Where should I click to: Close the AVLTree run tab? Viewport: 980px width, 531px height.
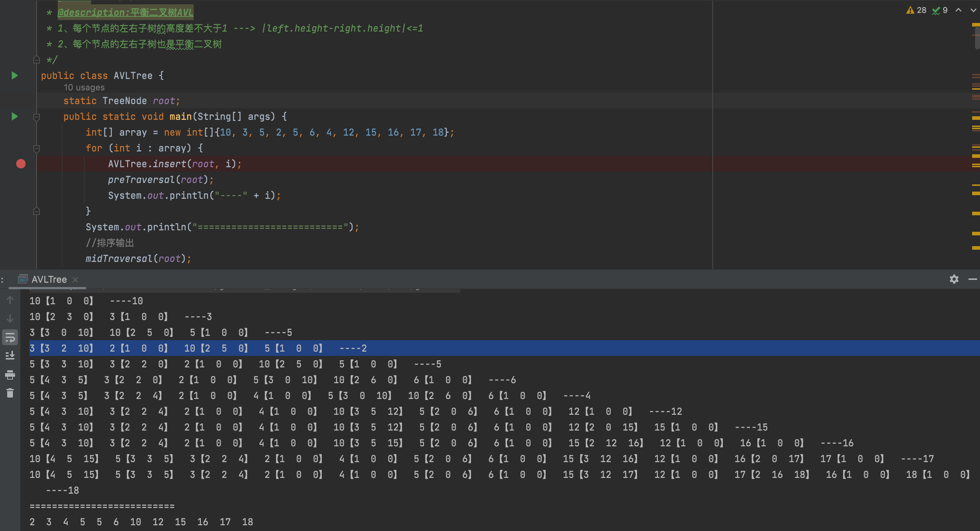[x=75, y=280]
